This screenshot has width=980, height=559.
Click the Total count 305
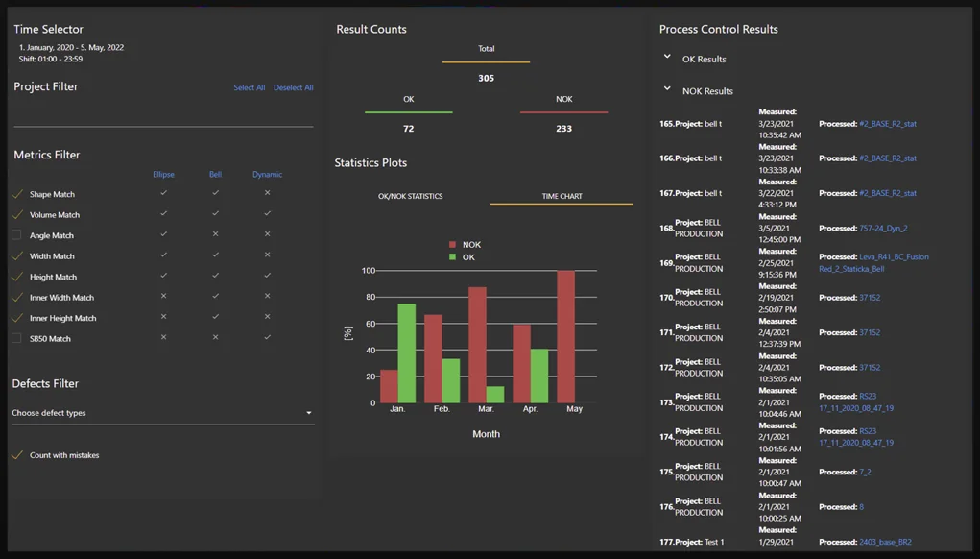[487, 78]
